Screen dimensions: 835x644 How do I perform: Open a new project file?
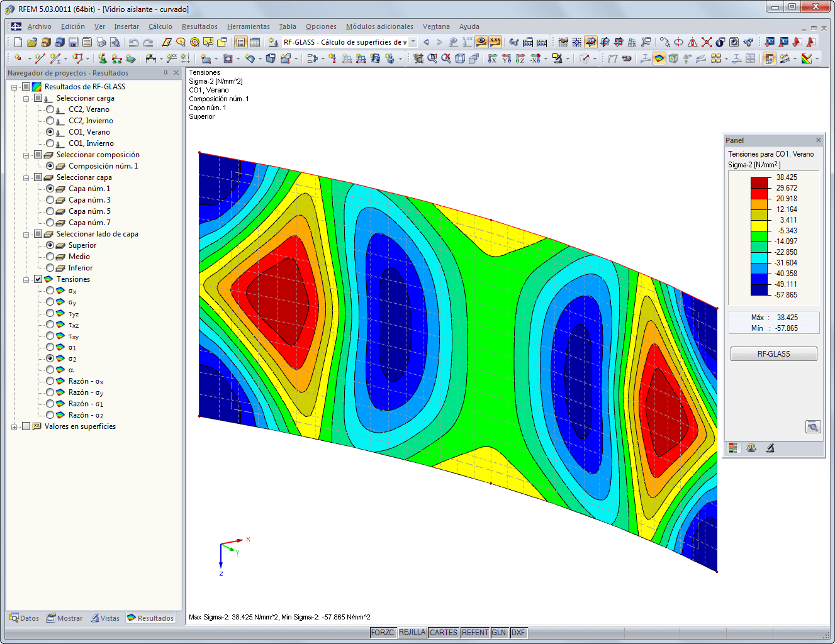click(x=17, y=42)
